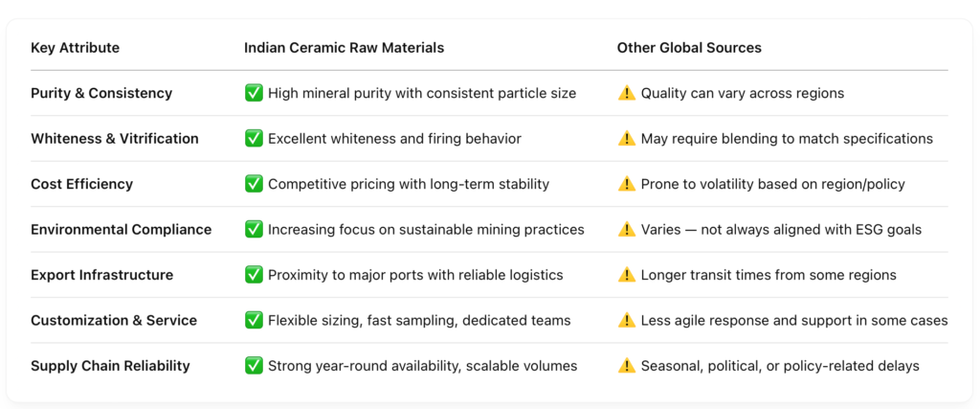Click the checkmark in Supply Chain Reliability row

tap(254, 366)
